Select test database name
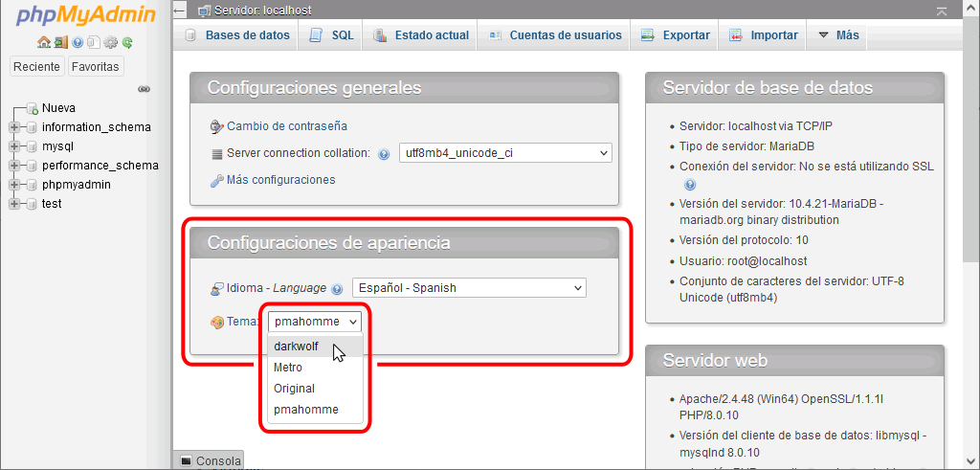 pyautogui.click(x=52, y=205)
